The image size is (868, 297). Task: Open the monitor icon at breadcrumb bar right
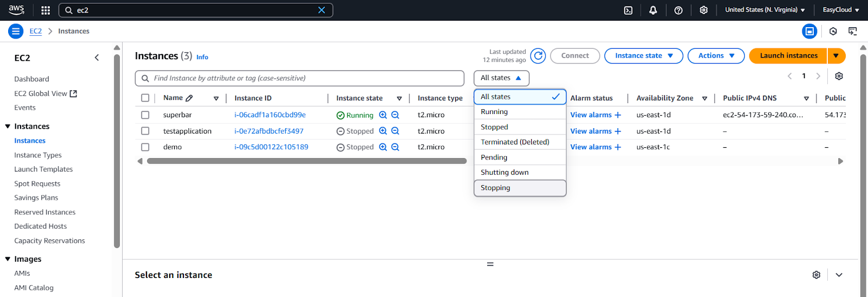[853, 31]
